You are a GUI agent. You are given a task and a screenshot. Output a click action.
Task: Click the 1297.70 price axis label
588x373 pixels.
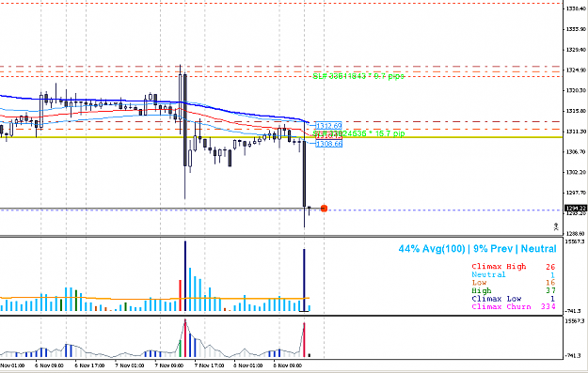tap(577, 193)
